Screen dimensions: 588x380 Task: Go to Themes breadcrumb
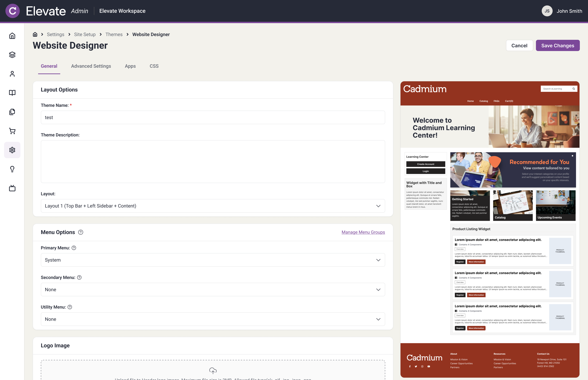click(x=114, y=34)
